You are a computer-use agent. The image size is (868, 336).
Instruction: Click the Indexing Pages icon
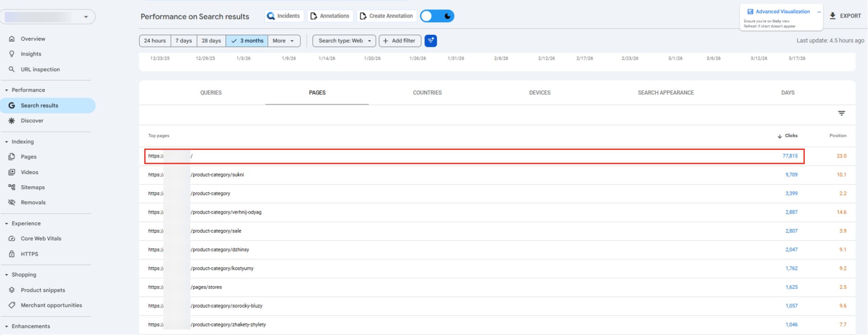coord(12,157)
